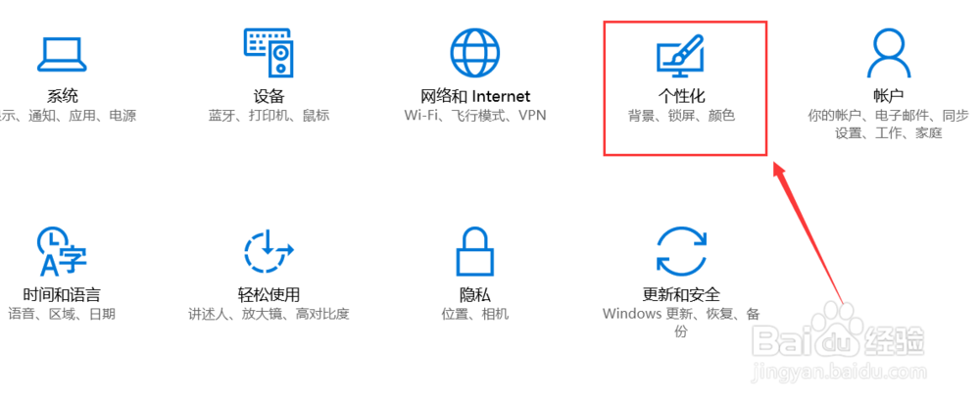Open the Personalization paintbrush monitor icon
Viewport: 980px width, 406px height.
click(x=681, y=56)
